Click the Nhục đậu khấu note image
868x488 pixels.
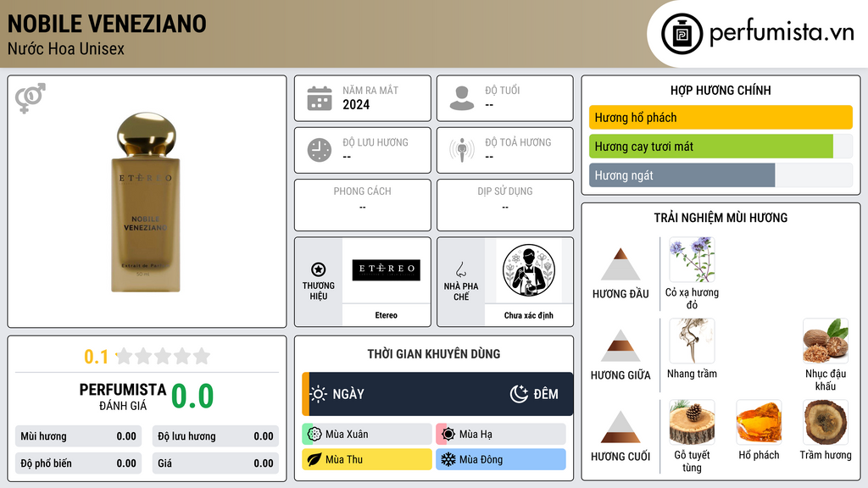(x=826, y=341)
